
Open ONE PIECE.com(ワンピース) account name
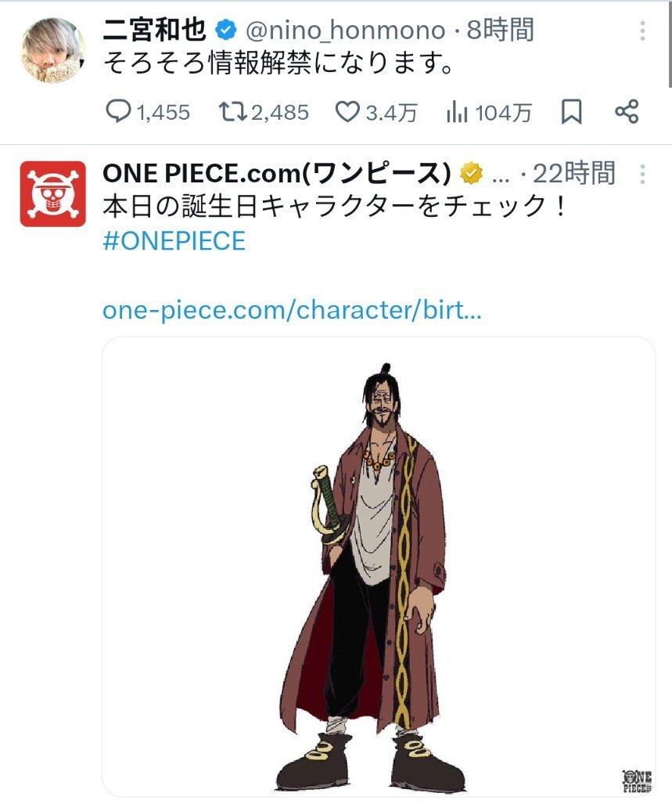(x=277, y=174)
